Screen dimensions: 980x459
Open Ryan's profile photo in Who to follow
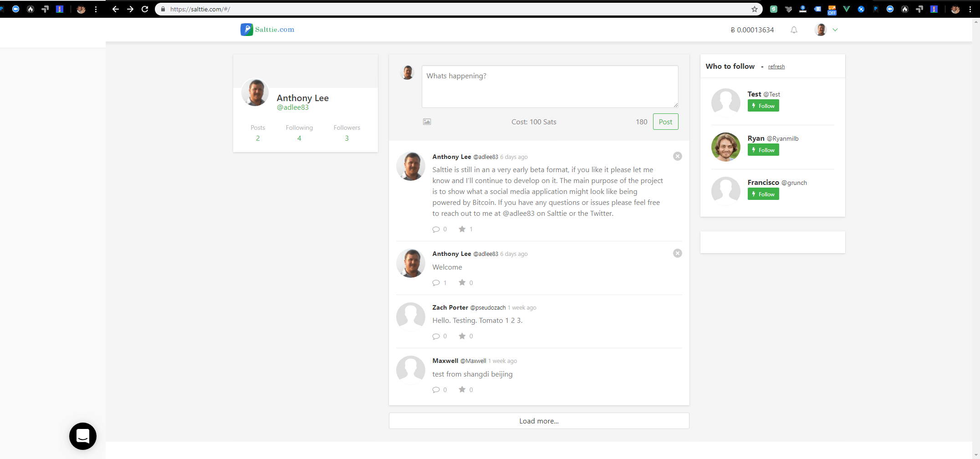tap(726, 147)
